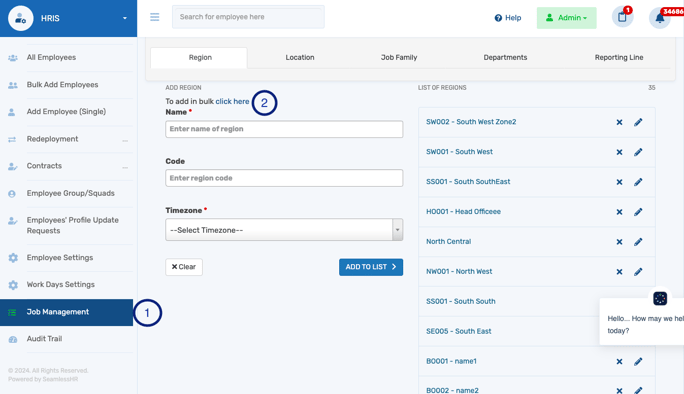Viewport: 684px width, 394px height.
Task: Open the notifications bell icon
Action: coord(660,18)
